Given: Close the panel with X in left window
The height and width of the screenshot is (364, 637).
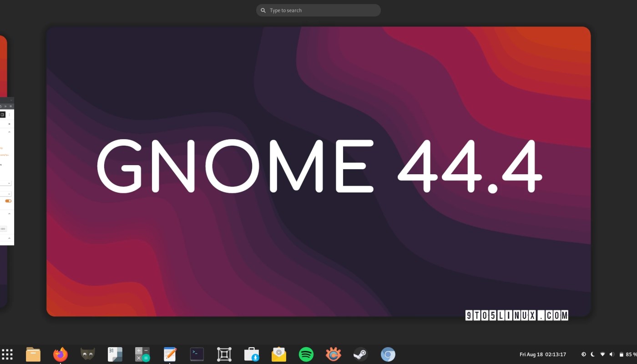Looking at the screenshot, I should [9, 124].
